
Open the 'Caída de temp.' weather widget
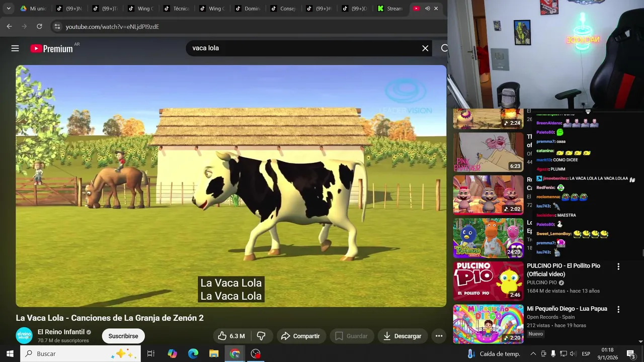pos(494,354)
